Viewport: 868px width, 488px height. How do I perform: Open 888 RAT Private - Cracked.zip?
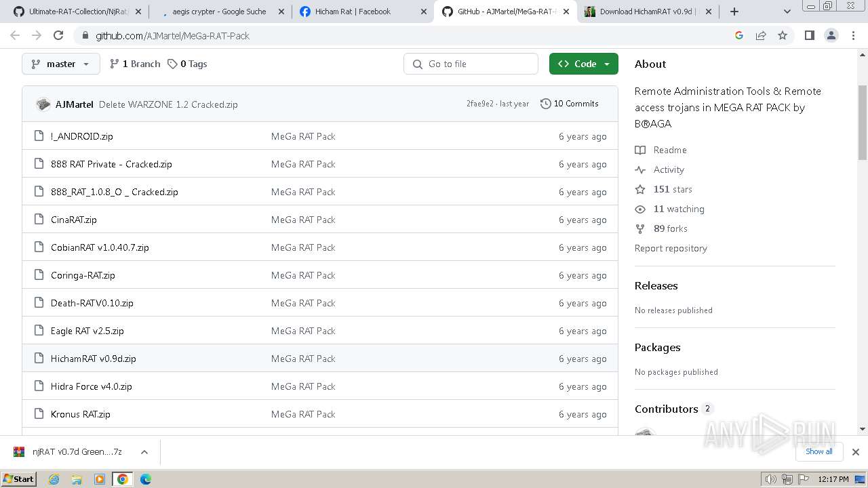click(111, 164)
